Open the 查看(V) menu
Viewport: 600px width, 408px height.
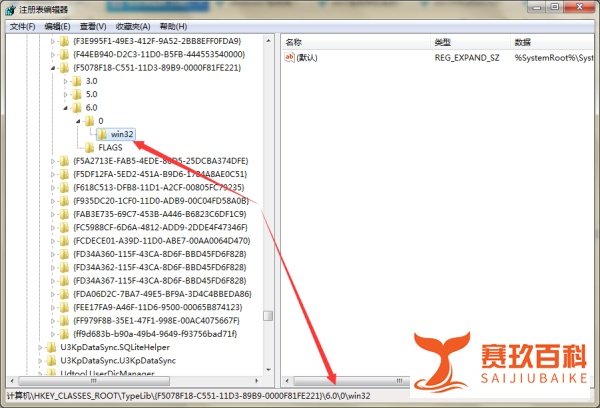(x=93, y=26)
